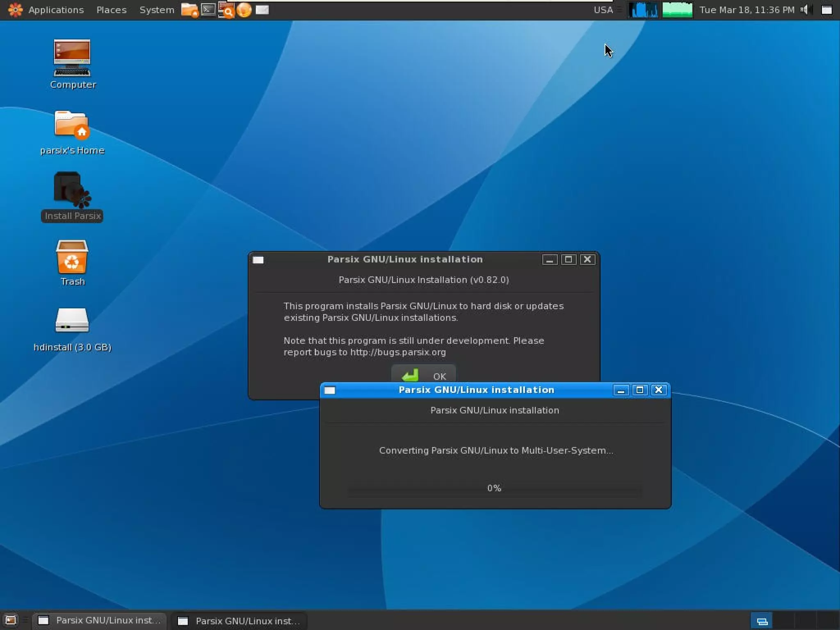The height and width of the screenshot is (630, 840).
Task: Open the home folder panel launcher
Action: (x=189, y=10)
